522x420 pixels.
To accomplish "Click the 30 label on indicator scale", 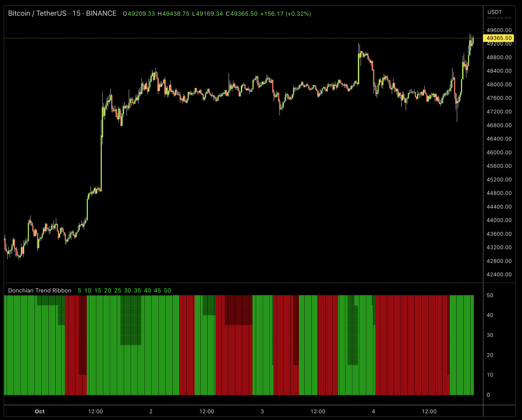I will point(490,335).
